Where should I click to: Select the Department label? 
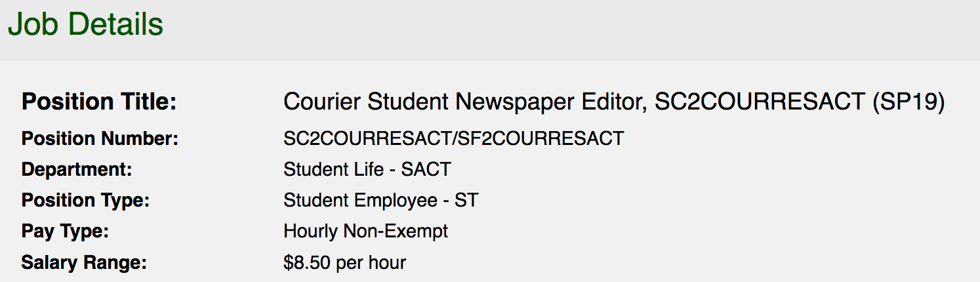77,169
